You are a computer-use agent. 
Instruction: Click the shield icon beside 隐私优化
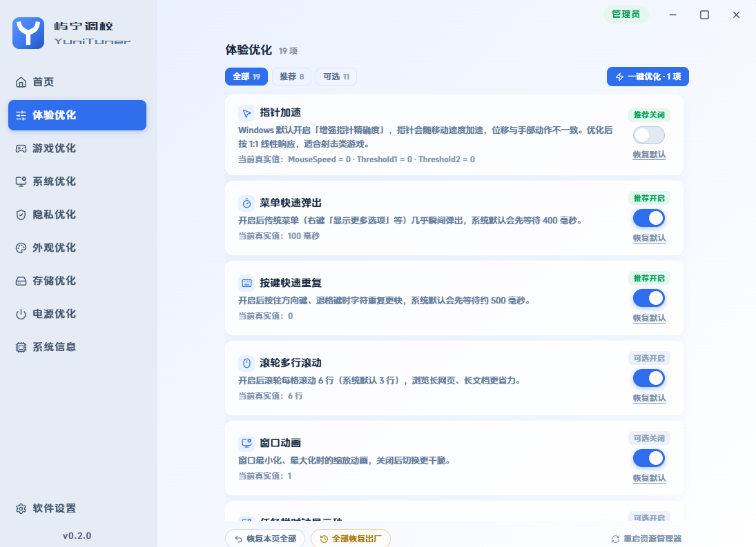[21, 215]
